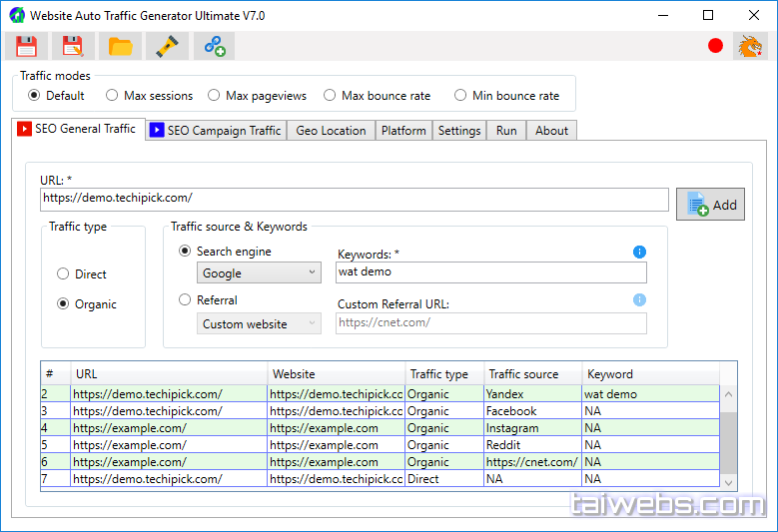Open the Google search engine dropdown

click(259, 272)
